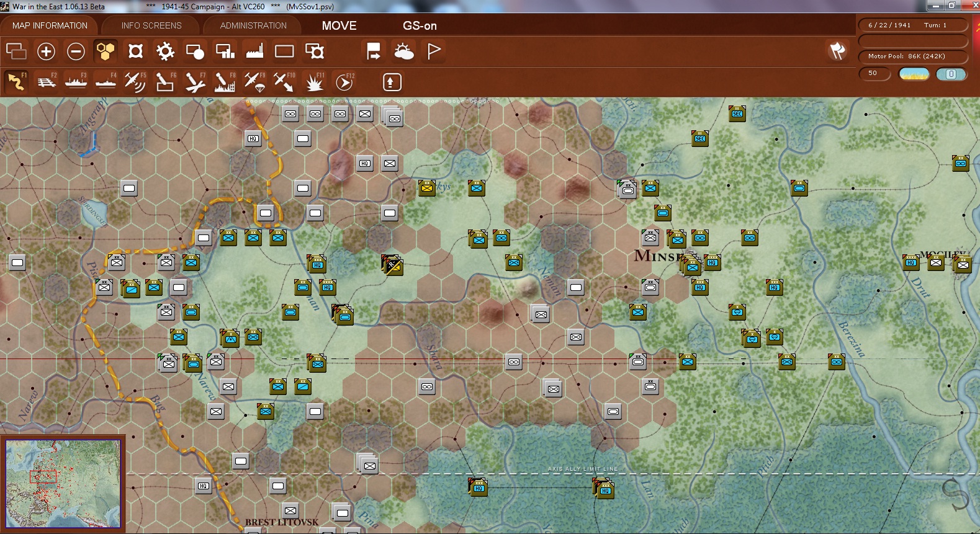Click the War in the East window title

58,6
